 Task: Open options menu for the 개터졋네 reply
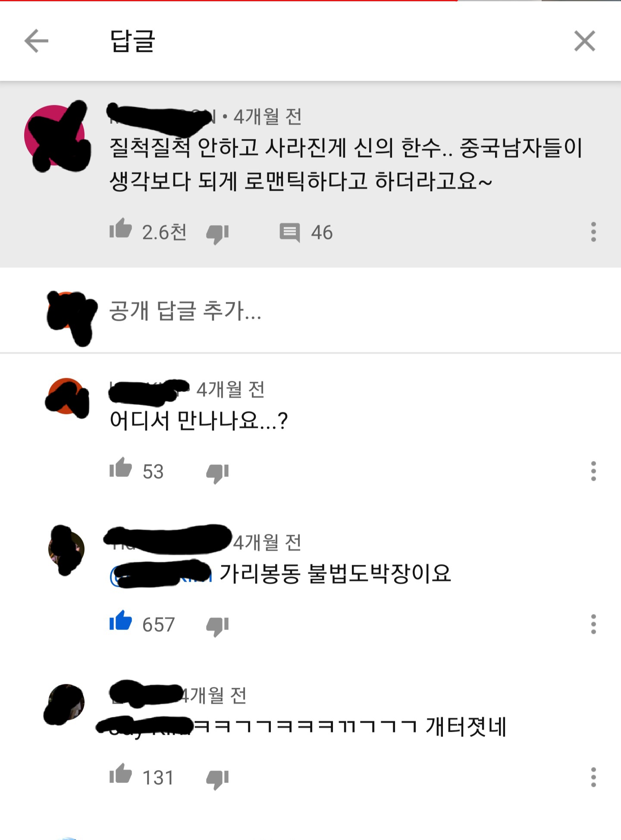593,777
